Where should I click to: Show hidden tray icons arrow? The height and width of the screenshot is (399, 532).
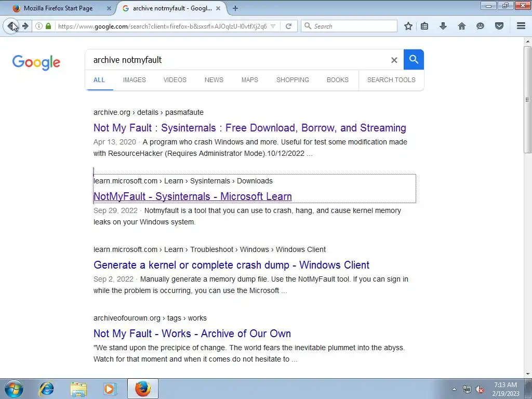(x=454, y=389)
